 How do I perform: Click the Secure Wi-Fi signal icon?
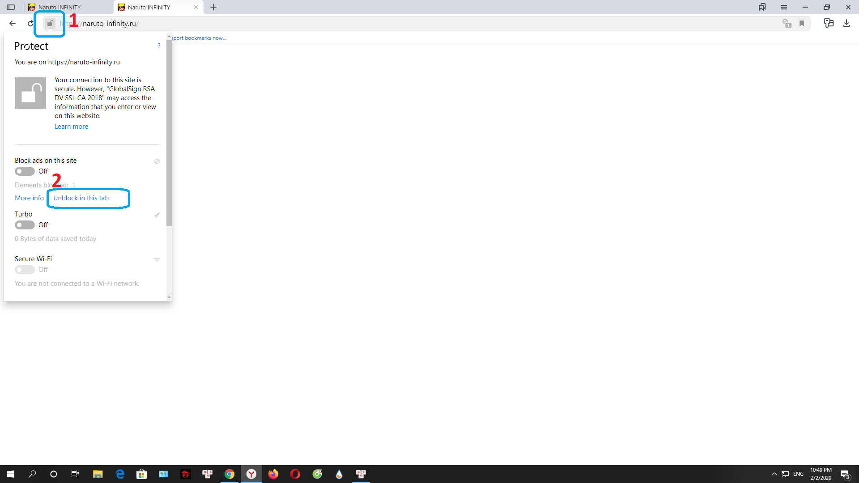pos(157,259)
